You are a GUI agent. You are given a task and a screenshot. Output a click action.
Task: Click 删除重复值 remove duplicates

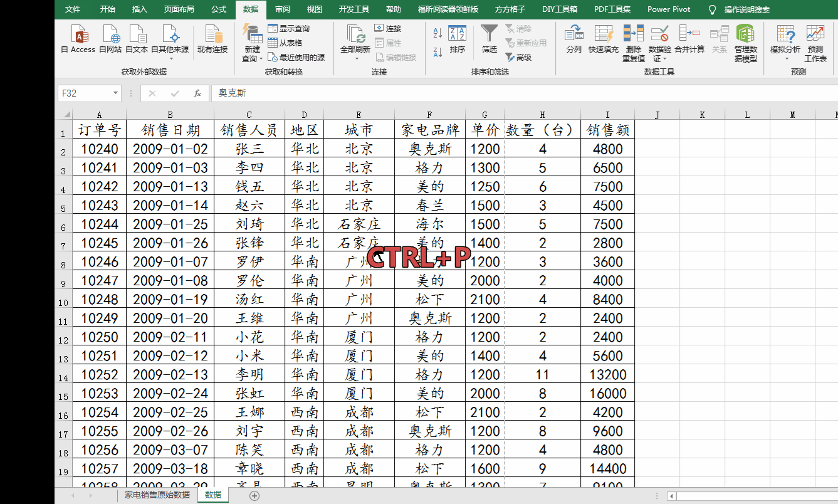634,43
